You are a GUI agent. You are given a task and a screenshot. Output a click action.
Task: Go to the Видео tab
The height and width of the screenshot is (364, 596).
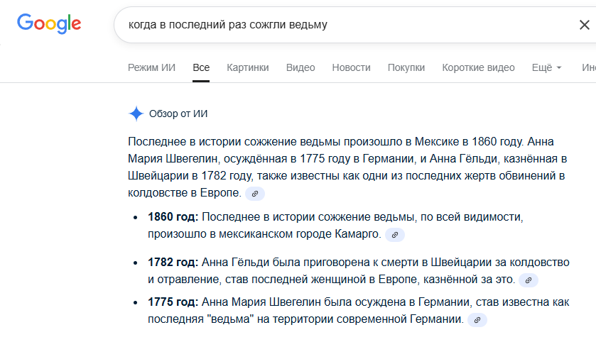[x=300, y=67]
